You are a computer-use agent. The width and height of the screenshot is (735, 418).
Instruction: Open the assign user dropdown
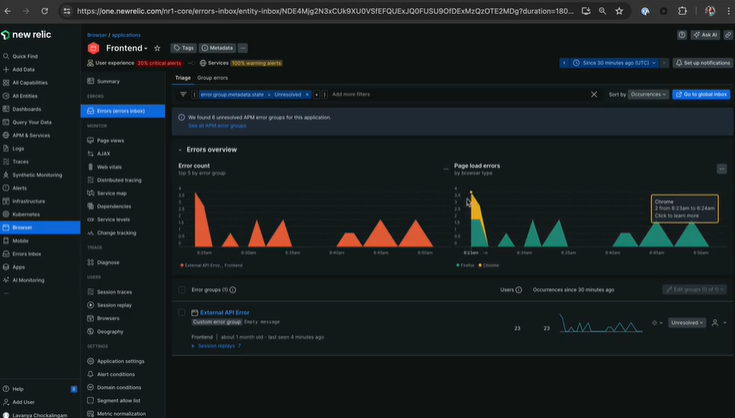[x=719, y=322]
